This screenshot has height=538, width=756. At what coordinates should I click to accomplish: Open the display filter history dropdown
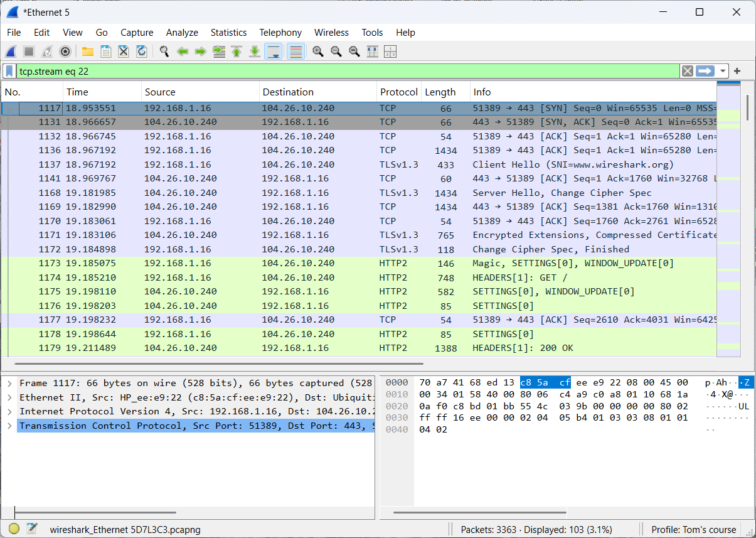(723, 71)
